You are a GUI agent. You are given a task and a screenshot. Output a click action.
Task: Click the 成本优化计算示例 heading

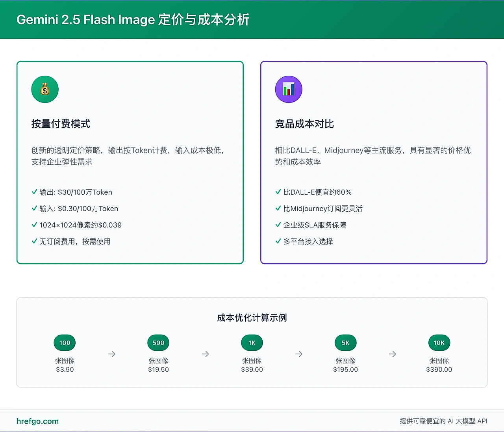[x=252, y=318]
